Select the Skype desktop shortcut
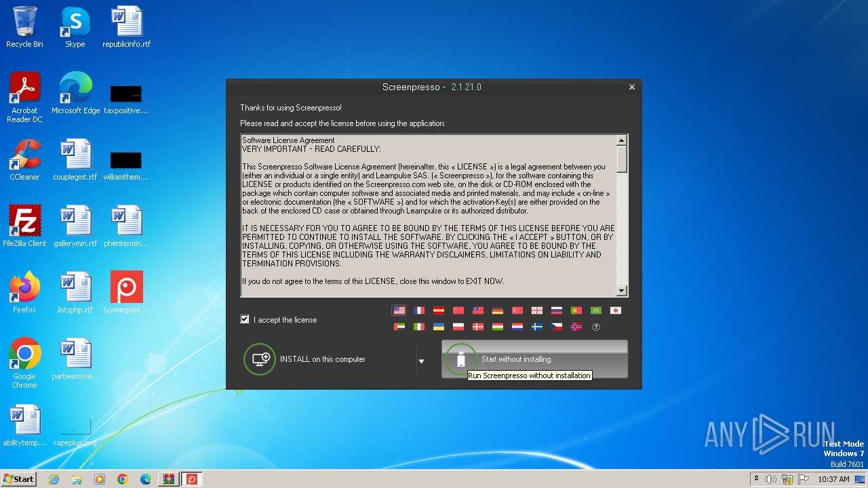The width and height of the screenshot is (868, 488). pos(75,27)
